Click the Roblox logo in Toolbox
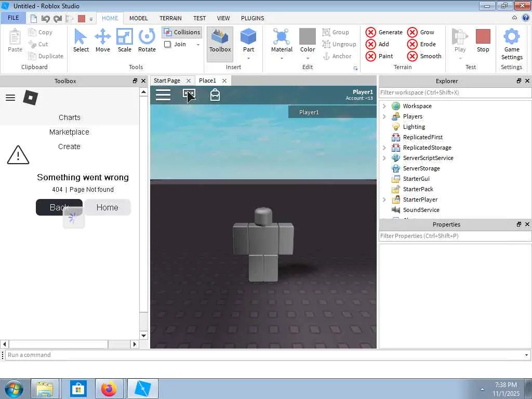 [x=31, y=98]
